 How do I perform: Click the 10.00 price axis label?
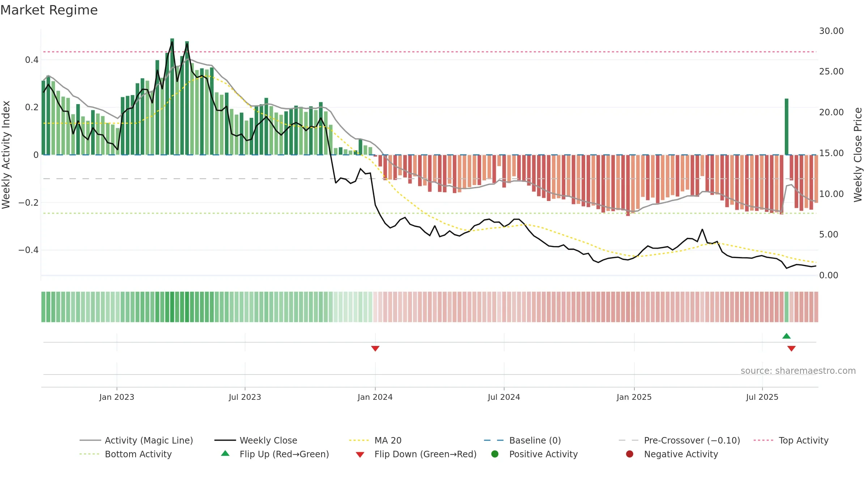(831, 194)
